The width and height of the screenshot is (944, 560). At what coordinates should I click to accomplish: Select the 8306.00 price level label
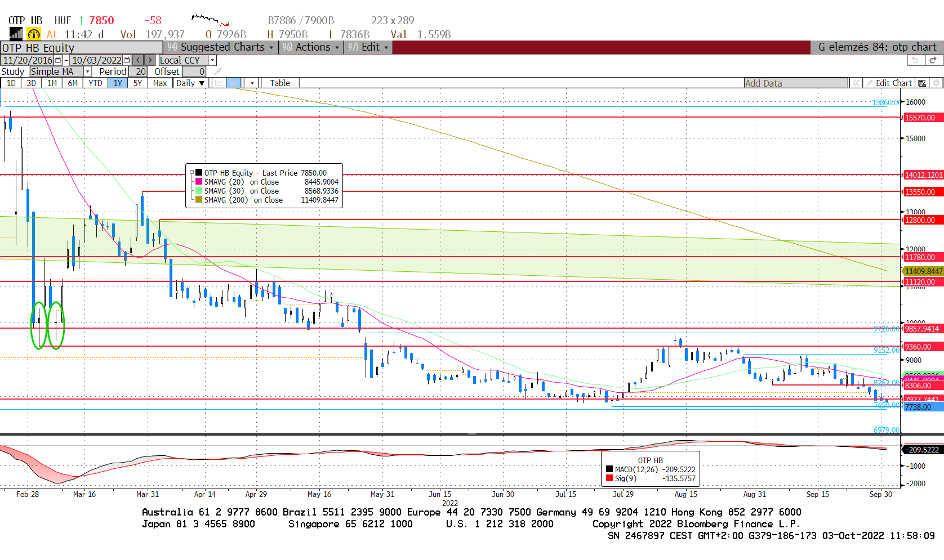(923, 386)
